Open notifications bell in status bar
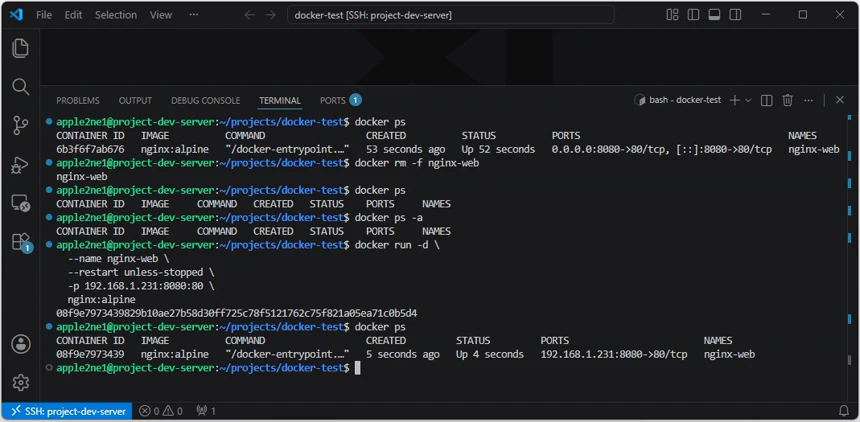Image resolution: width=860 pixels, height=422 pixels. (x=844, y=411)
